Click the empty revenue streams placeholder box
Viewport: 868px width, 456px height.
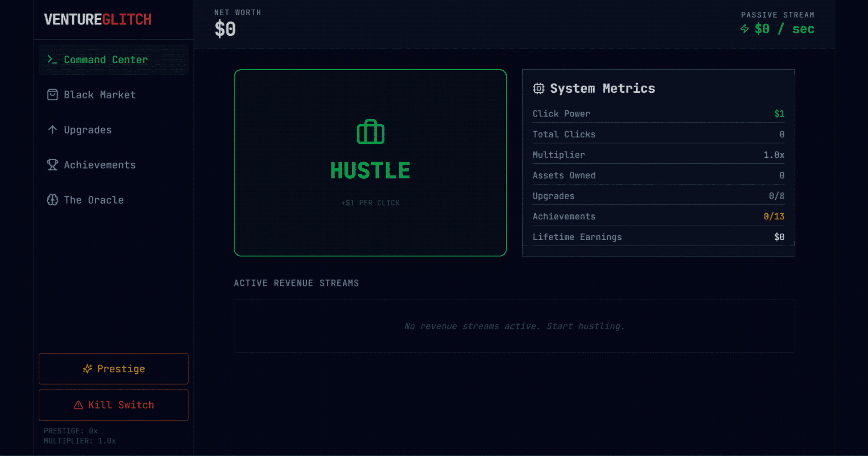pos(514,326)
